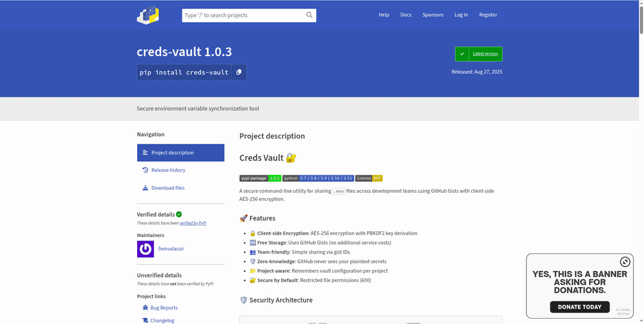Click the PyPI logo
The image size is (644, 324).
coord(148,15)
